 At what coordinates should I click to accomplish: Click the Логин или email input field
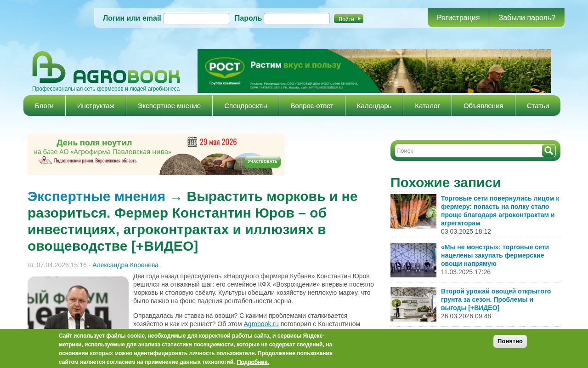coord(196,18)
